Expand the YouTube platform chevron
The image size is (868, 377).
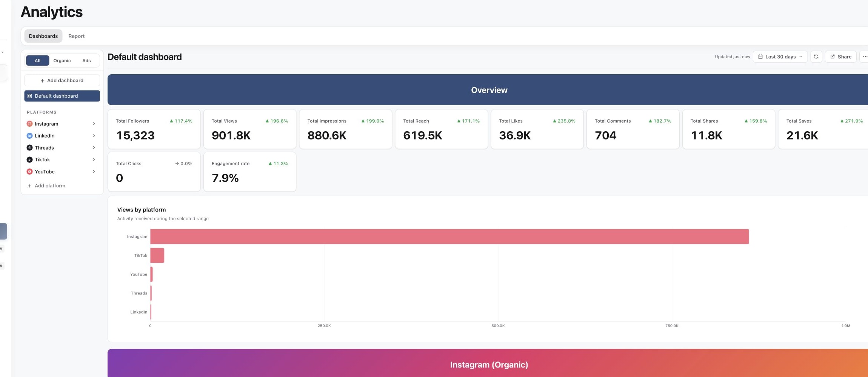click(x=94, y=172)
